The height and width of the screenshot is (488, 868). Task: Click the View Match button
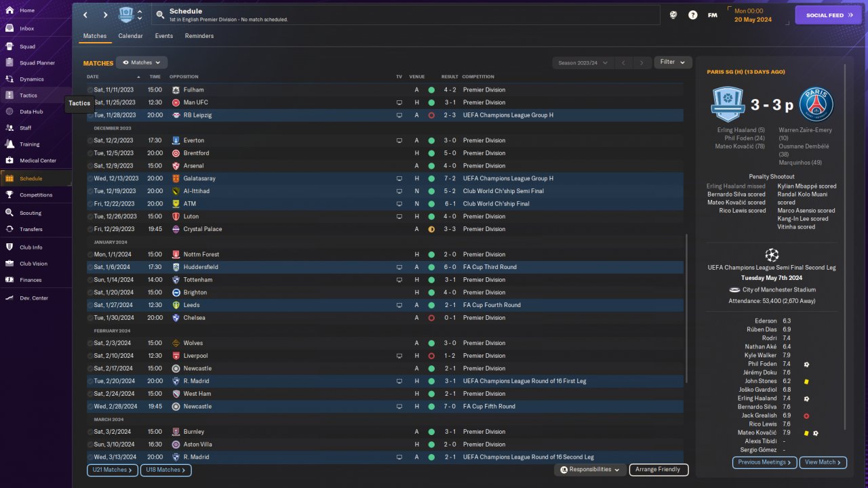(823, 462)
